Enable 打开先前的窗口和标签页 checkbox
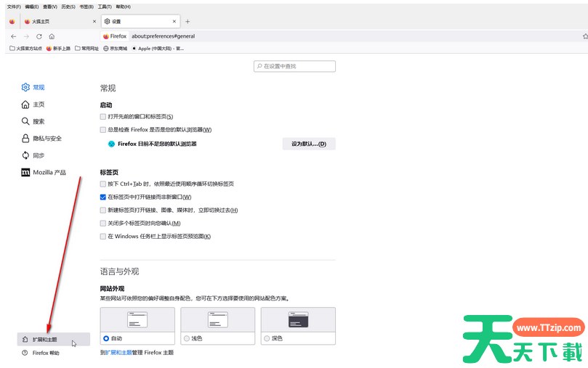The image size is (588, 368). [103, 117]
